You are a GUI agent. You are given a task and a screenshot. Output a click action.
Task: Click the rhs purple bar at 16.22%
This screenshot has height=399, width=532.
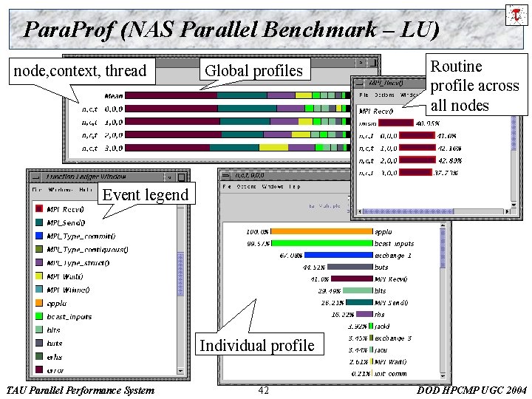click(364, 314)
